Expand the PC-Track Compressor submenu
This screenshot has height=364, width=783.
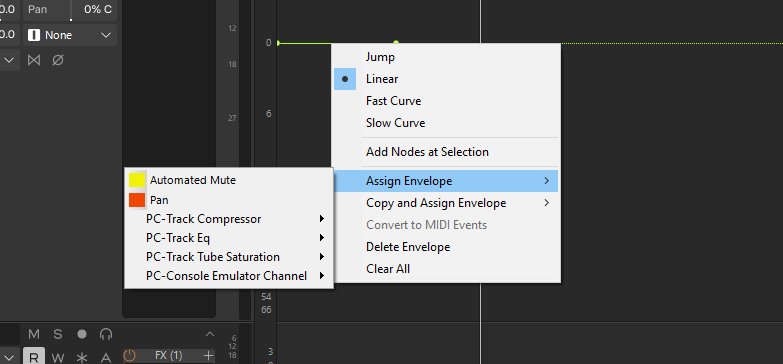coord(229,219)
